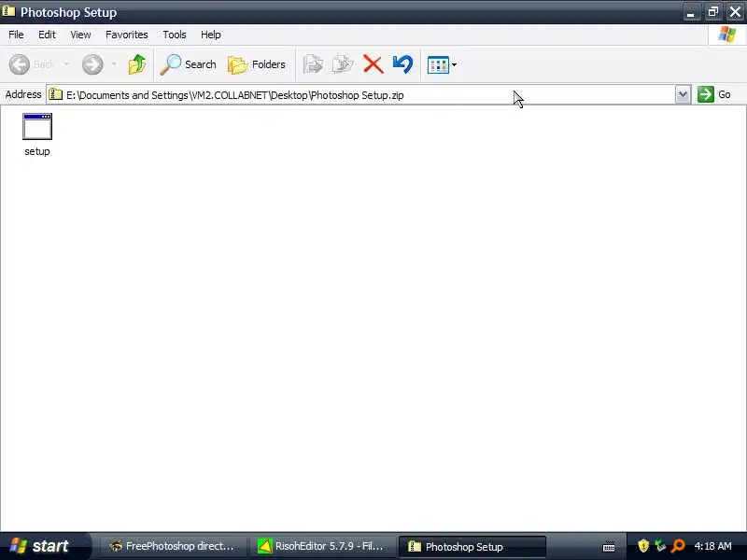The height and width of the screenshot is (560, 747).
Task: Click into the Address path field
Action: 360,95
